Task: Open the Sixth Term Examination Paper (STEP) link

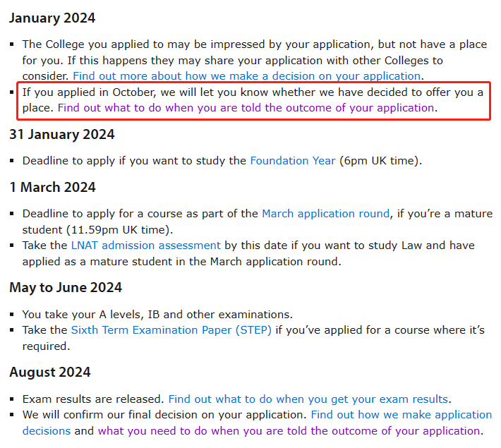Action: click(x=171, y=330)
